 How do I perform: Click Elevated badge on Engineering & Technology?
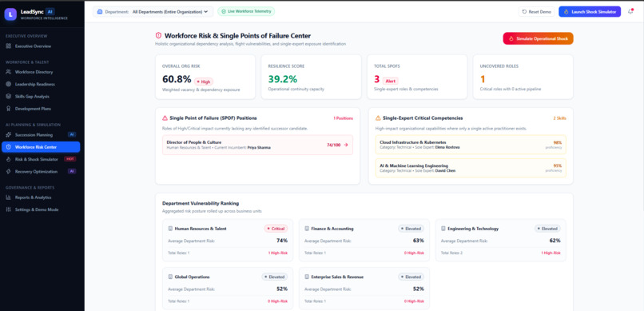[x=547, y=229]
